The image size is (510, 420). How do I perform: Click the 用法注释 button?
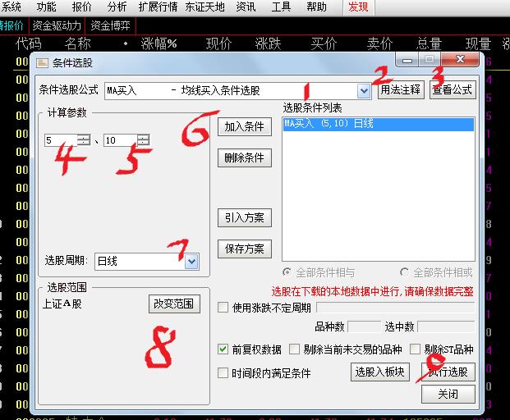[401, 90]
